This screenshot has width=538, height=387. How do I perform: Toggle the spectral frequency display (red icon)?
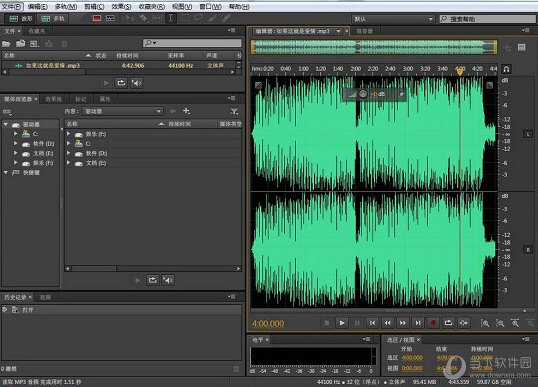[x=97, y=18]
